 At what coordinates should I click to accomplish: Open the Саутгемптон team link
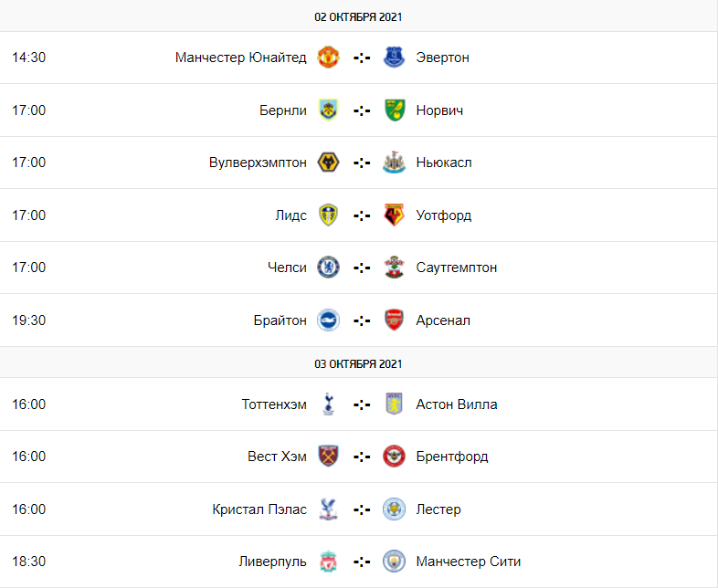tap(456, 268)
